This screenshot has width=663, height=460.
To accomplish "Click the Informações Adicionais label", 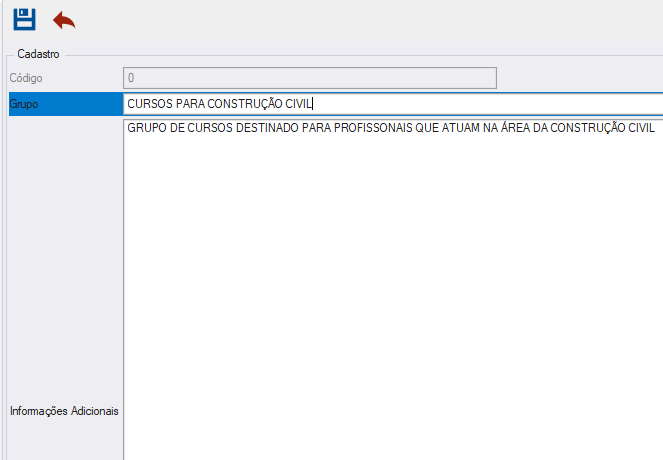I will 64,411.
